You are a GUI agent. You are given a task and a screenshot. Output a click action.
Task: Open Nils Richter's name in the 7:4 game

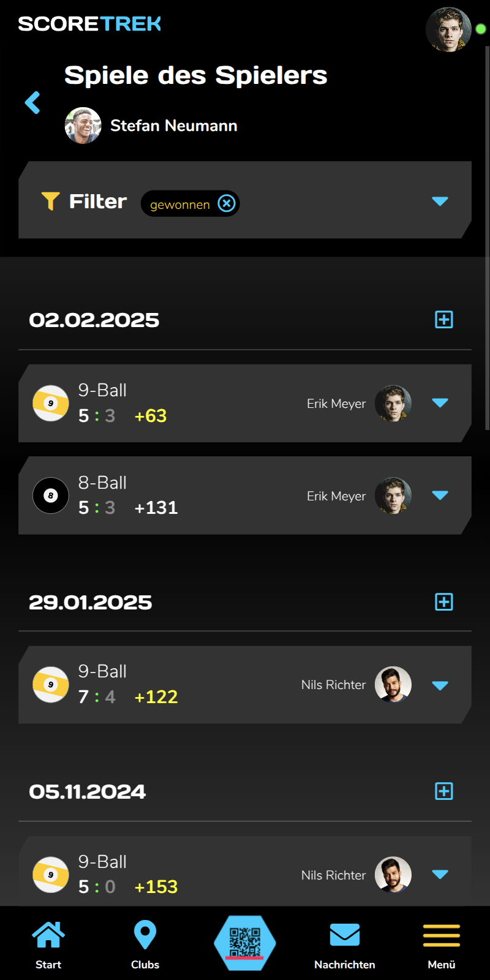coord(333,685)
